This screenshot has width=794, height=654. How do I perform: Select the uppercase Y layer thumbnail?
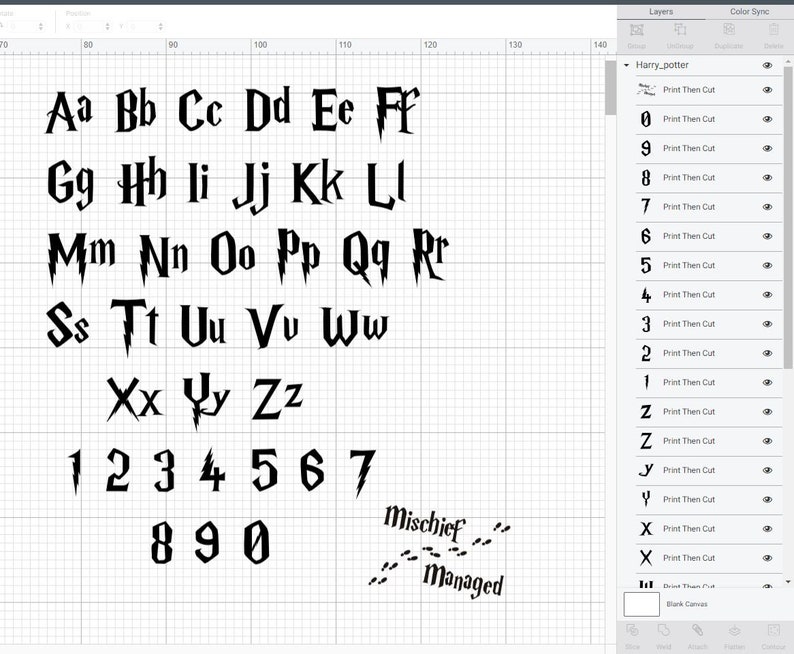point(646,500)
